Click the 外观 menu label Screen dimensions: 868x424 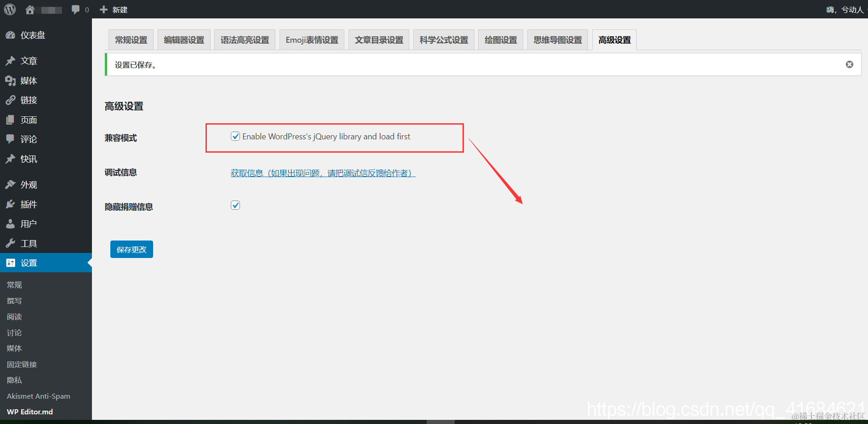(29, 185)
